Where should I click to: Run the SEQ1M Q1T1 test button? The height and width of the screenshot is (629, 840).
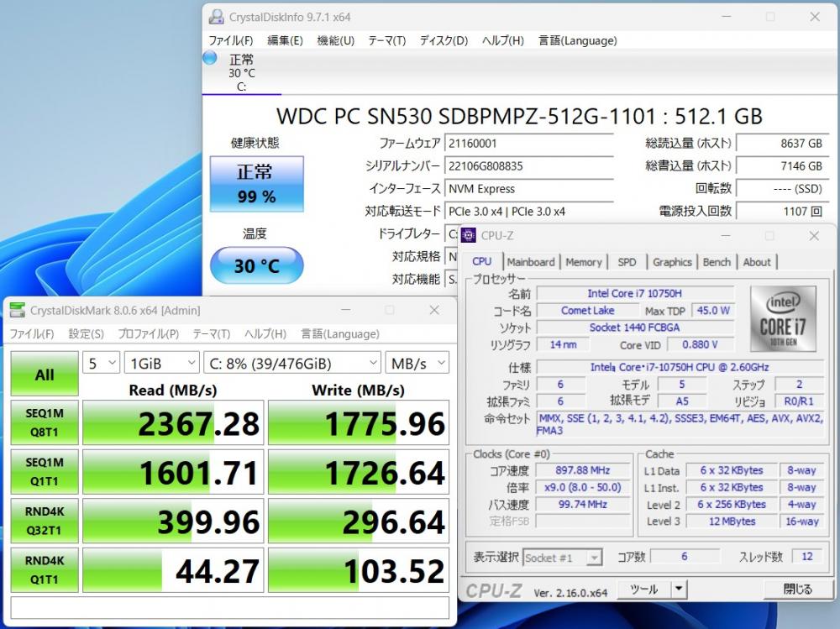coord(45,471)
